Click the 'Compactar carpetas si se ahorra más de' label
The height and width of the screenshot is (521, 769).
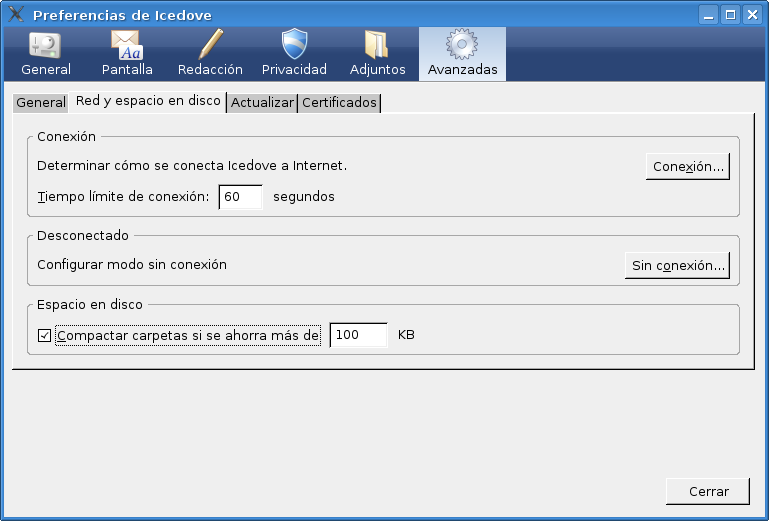[188, 336]
